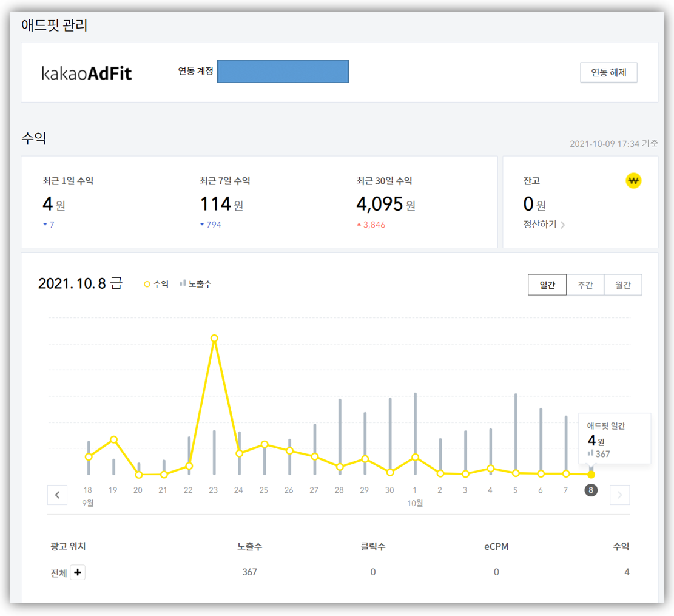Select date 7 on the chart axis

pos(565,490)
